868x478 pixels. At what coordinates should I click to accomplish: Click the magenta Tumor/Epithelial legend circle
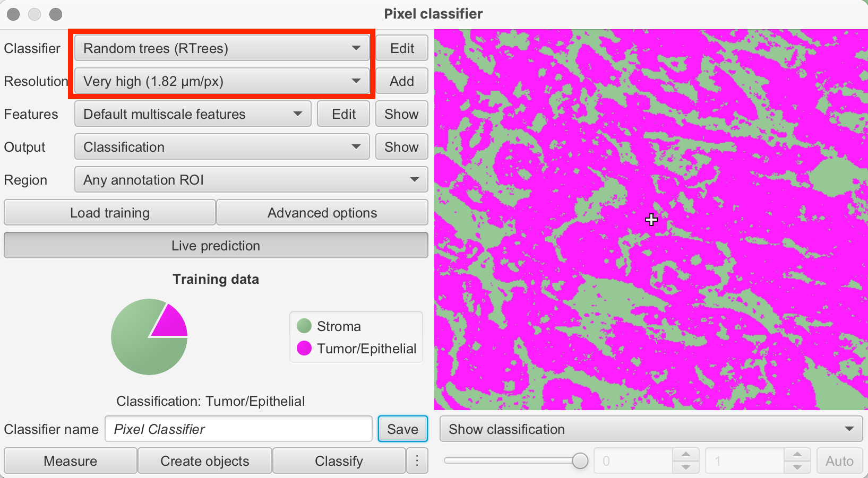pos(304,348)
